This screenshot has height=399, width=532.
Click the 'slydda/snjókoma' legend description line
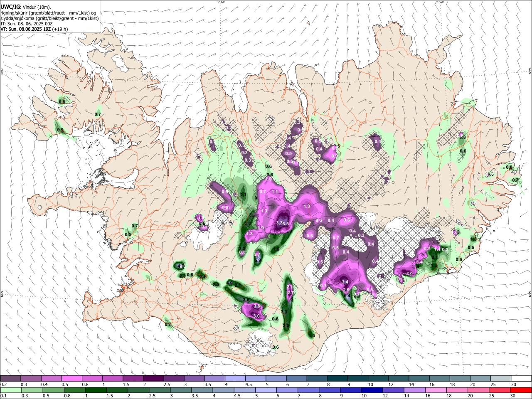coord(49,18)
